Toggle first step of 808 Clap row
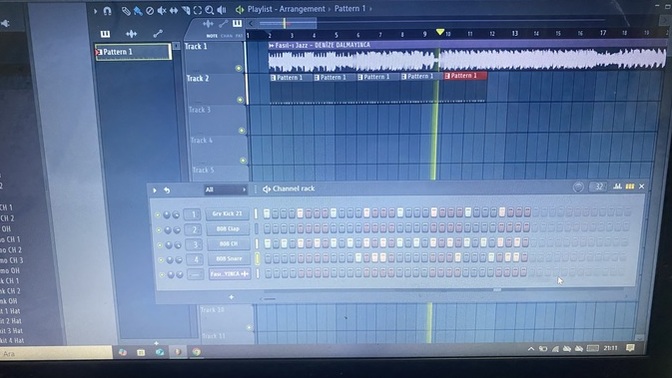672x378 pixels. (x=267, y=229)
